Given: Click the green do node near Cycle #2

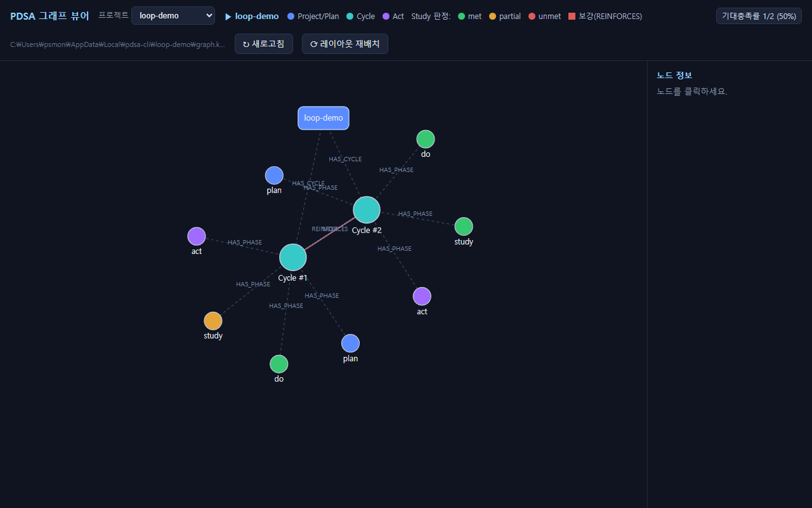Looking at the screenshot, I should pos(426,139).
